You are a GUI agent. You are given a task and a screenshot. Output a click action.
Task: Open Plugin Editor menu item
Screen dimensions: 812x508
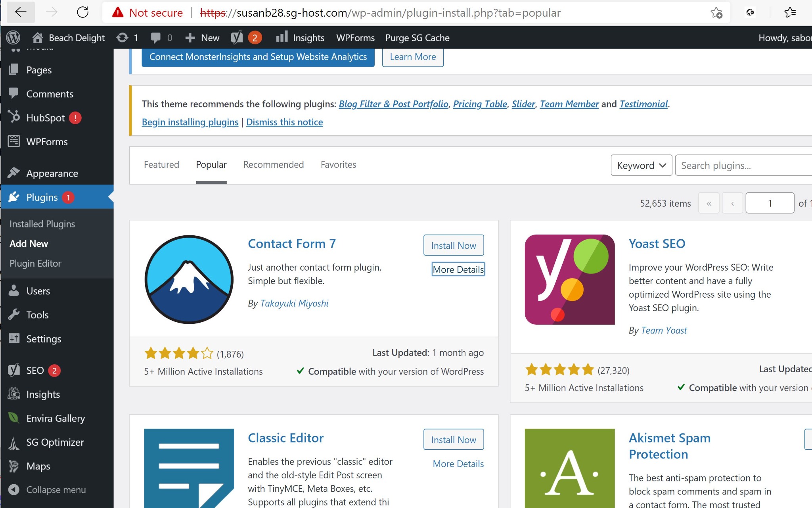point(35,263)
